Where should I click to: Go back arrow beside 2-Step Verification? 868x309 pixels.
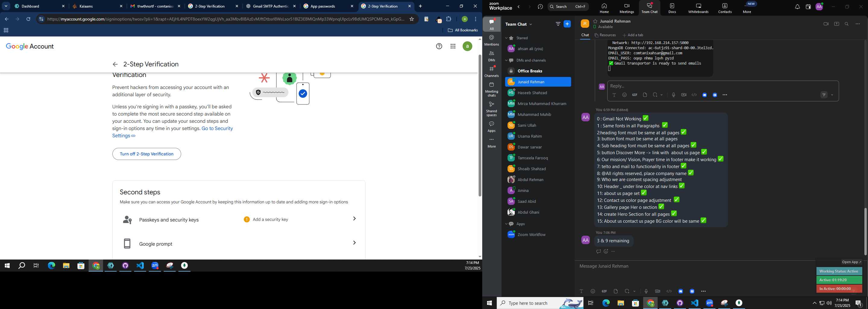115,65
